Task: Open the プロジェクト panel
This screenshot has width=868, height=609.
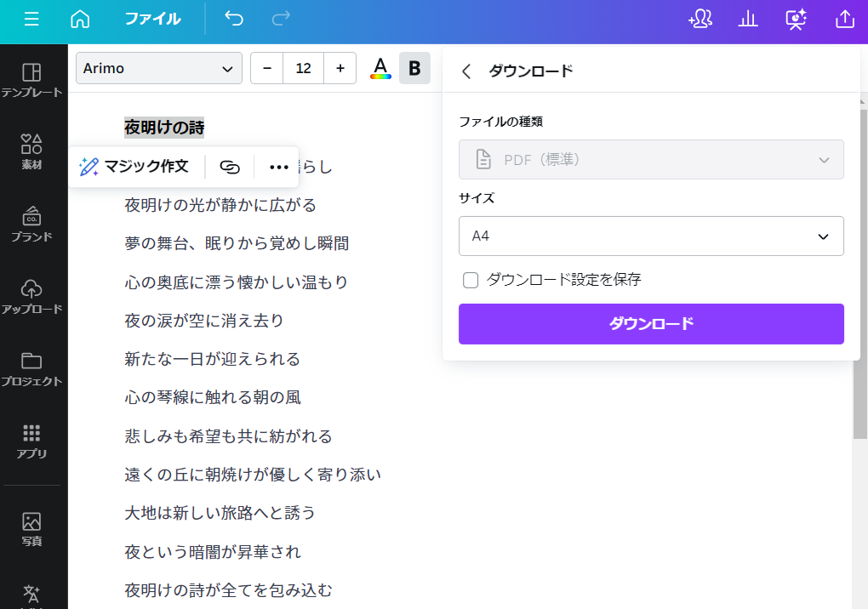Action: [31, 369]
